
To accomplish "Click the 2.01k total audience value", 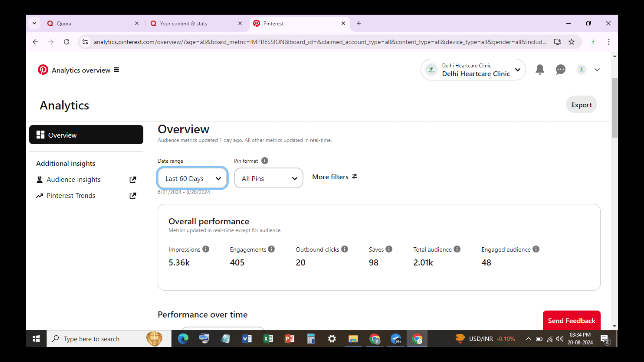I will click(x=423, y=262).
